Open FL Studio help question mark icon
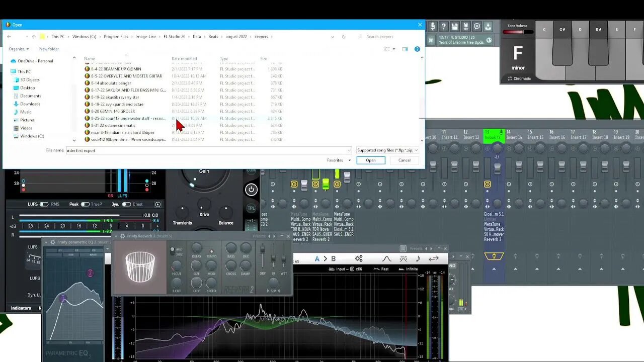 tap(444, 27)
